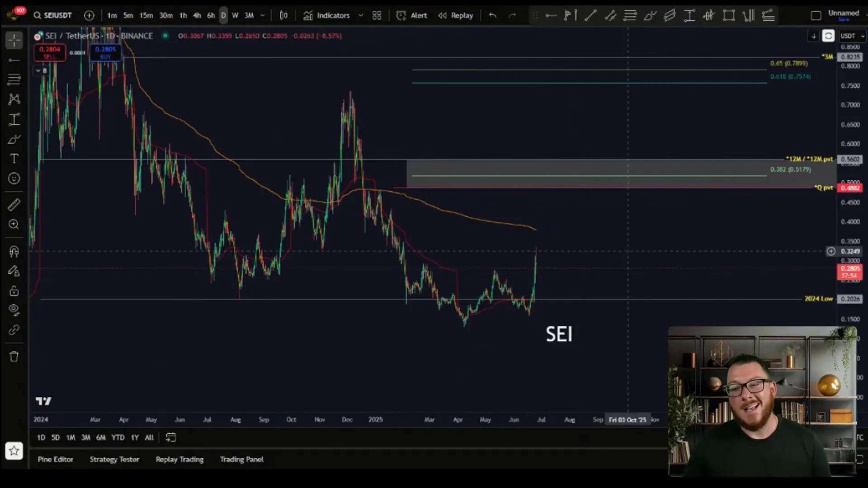The width and height of the screenshot is (868, 488).
Task: Select the rectangle tool in top toolbar
Action: (729, 16)
